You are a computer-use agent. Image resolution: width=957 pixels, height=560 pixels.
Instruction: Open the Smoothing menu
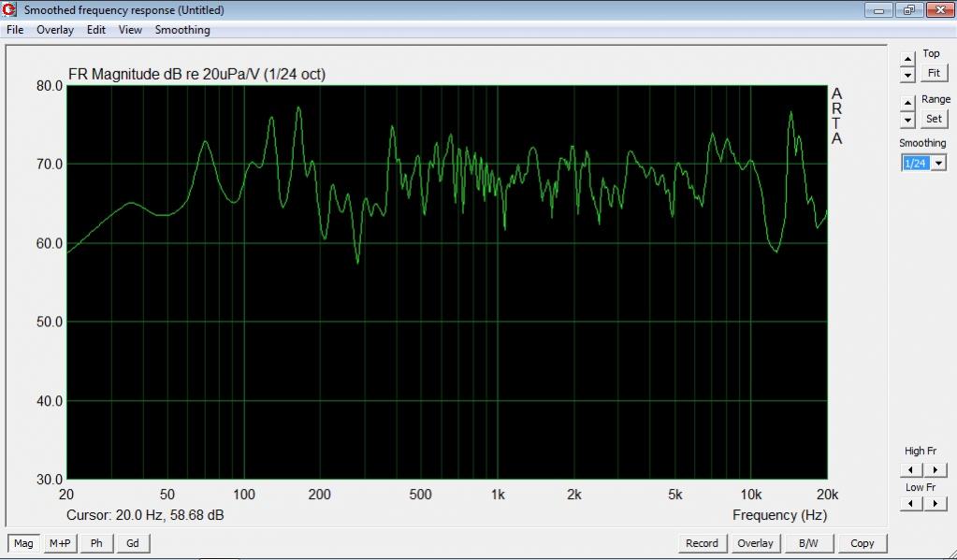point(182,30)
